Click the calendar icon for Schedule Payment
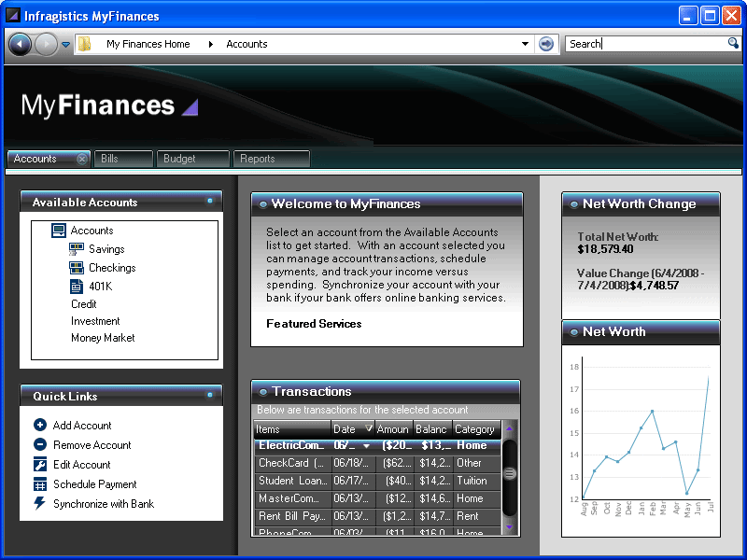Screen dimensions: 747x560 [40, 484]
